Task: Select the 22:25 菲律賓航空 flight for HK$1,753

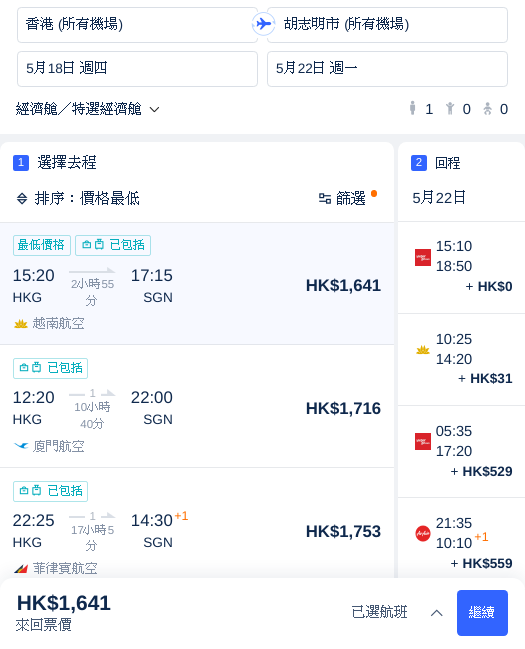Action: pos(197,523)
